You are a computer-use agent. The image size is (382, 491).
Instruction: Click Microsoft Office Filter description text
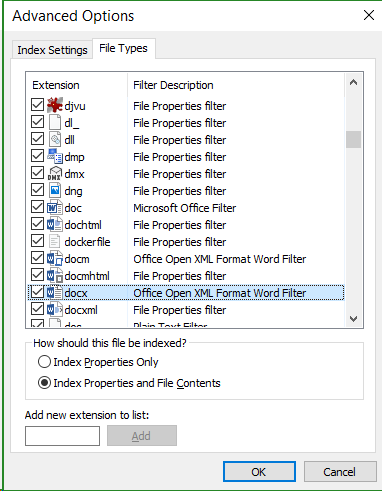(x=185, y=208)
